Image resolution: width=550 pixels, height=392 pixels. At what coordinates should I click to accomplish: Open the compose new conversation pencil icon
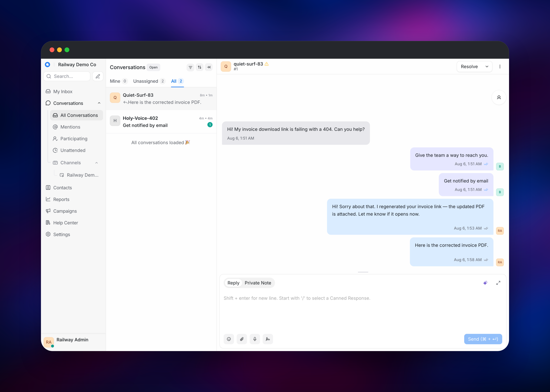tap(98, 76)
